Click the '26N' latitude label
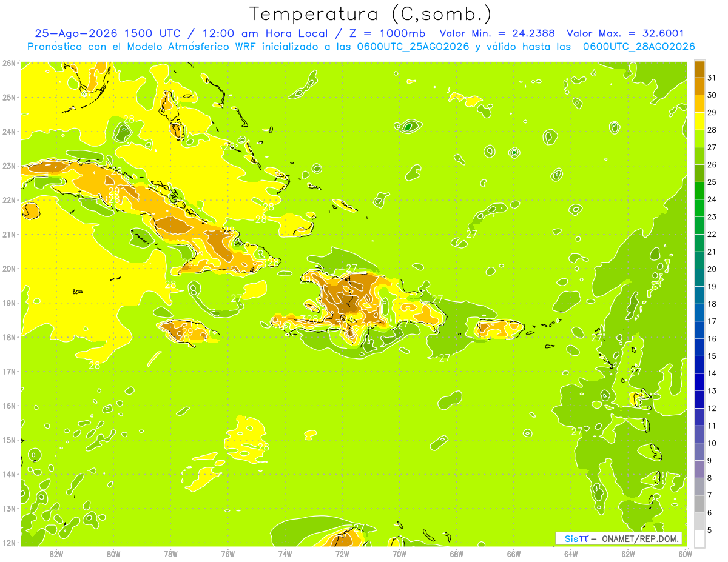The width and height of the screenshot is (728, 562). coord(9,63)
